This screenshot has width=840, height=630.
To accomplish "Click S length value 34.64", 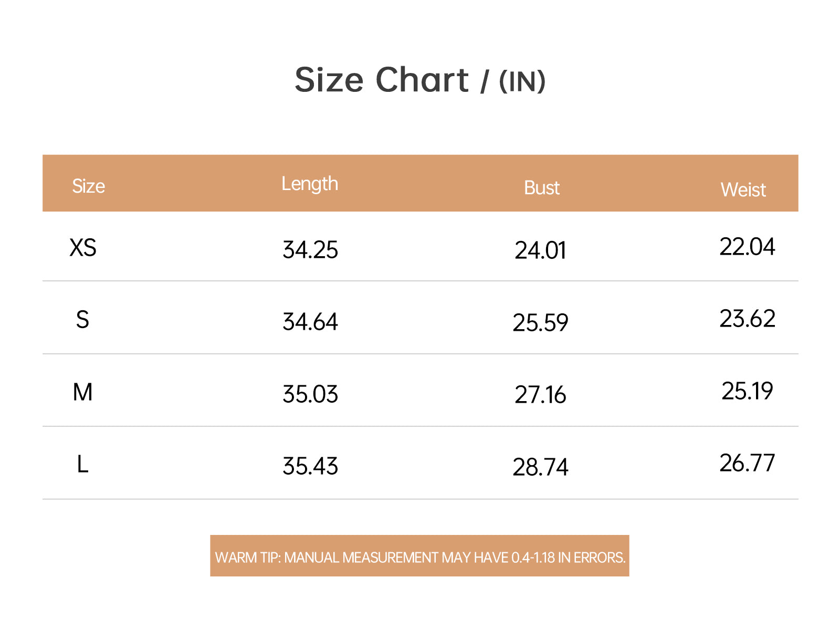I will point(310,322).
